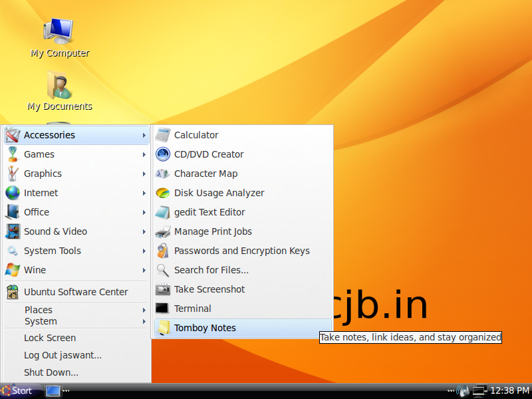Screen dimensions: 532x399
Task: Click the 12:38 PM taskbar clock
Action: tap(509, 391)
